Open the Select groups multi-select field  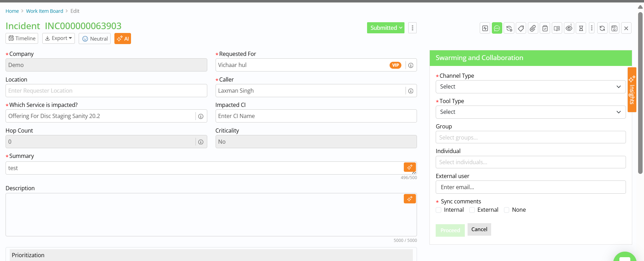531,137
